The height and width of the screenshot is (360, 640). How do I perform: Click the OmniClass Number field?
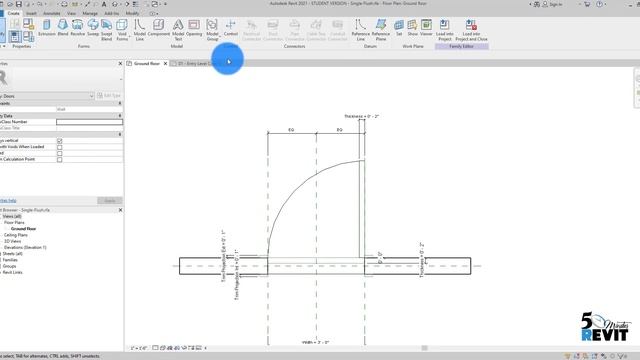coord(89,122)
